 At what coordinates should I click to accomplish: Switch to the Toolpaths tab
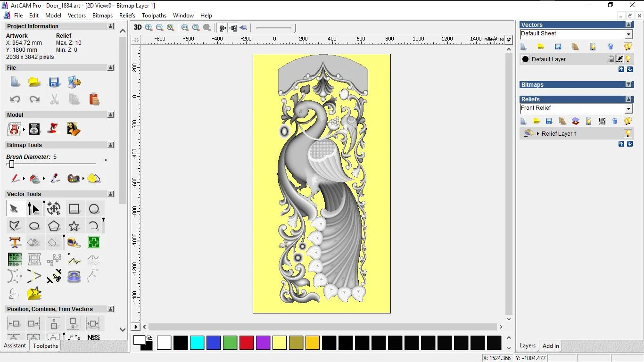click(45, 346)
